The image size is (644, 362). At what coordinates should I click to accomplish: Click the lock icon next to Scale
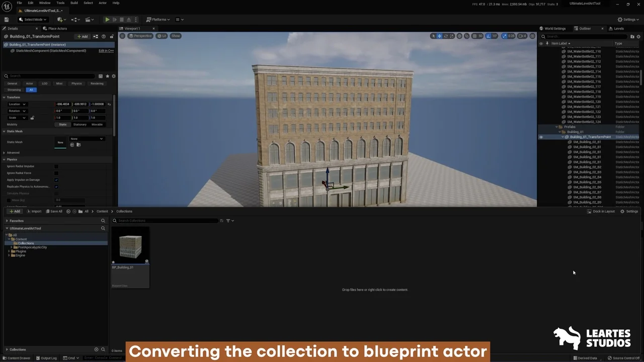(x=32, y=118)
